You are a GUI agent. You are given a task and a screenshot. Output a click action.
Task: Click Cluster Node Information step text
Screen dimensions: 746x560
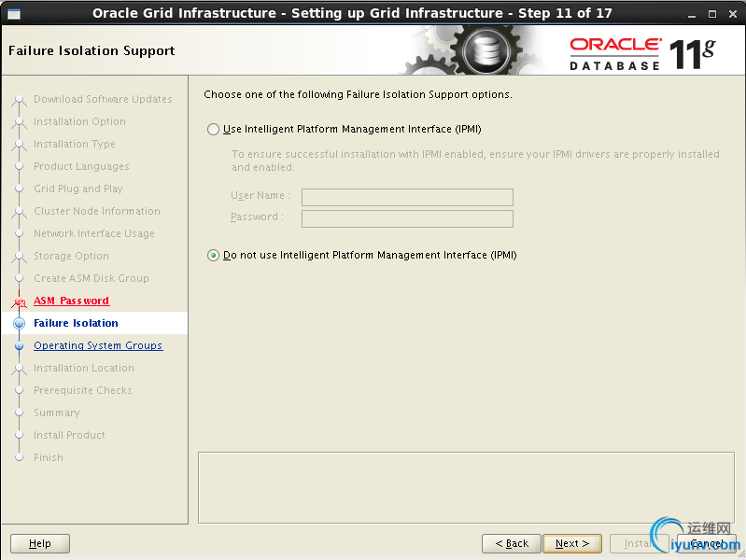[x=96, y=211]
